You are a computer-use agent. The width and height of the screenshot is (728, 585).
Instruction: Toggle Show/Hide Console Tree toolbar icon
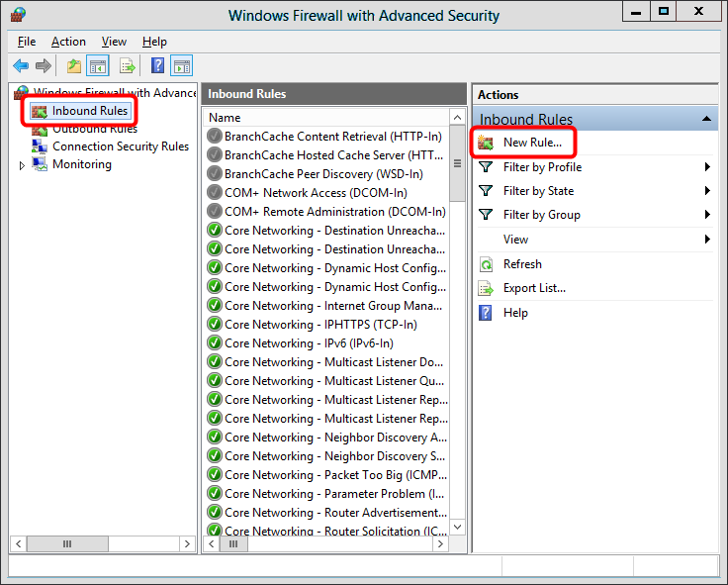[97, 66]
